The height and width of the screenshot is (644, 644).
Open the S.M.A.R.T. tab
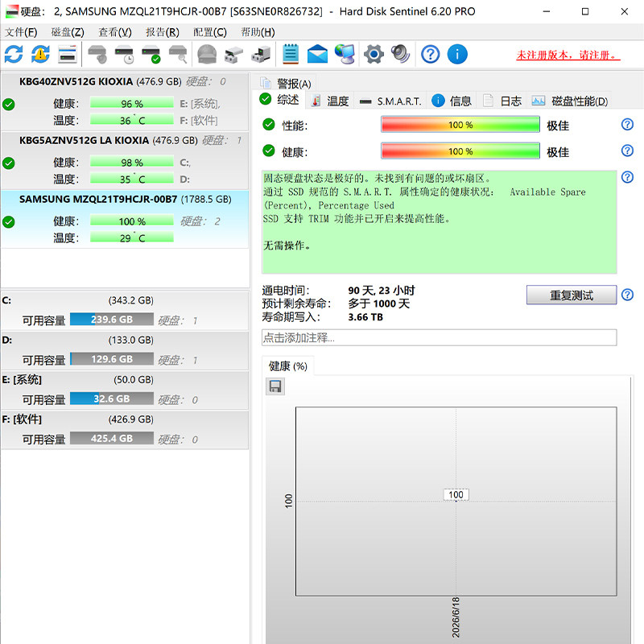(390, 101)
